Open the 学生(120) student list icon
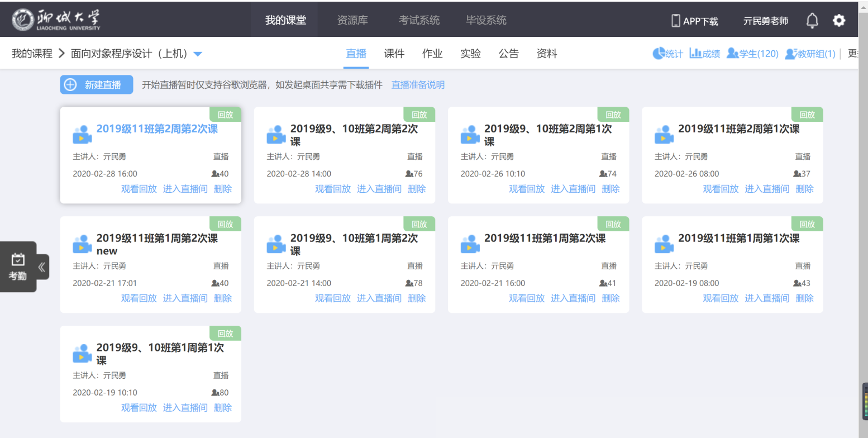This screenshot has width=868, height=438. (x=732, y=54)
